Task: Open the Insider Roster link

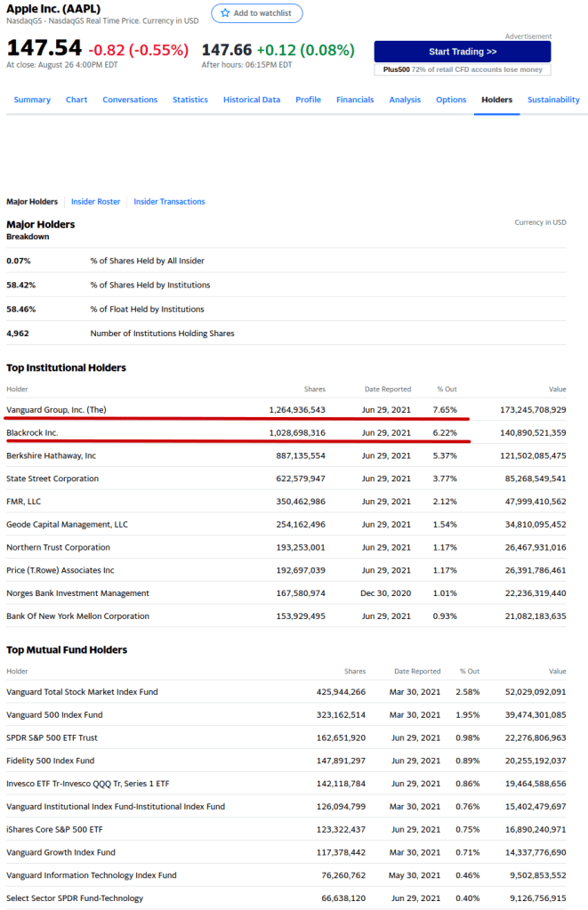Action: click(x=95, y=202)
